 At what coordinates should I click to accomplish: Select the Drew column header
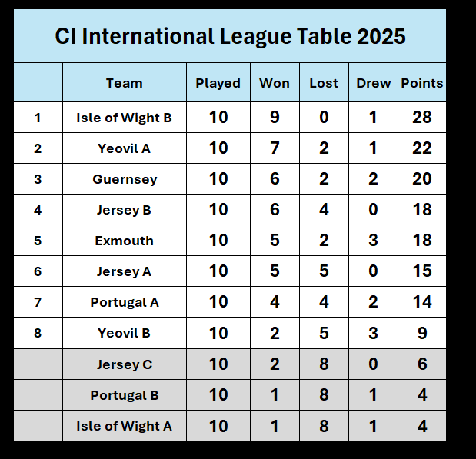coord(373,83)
